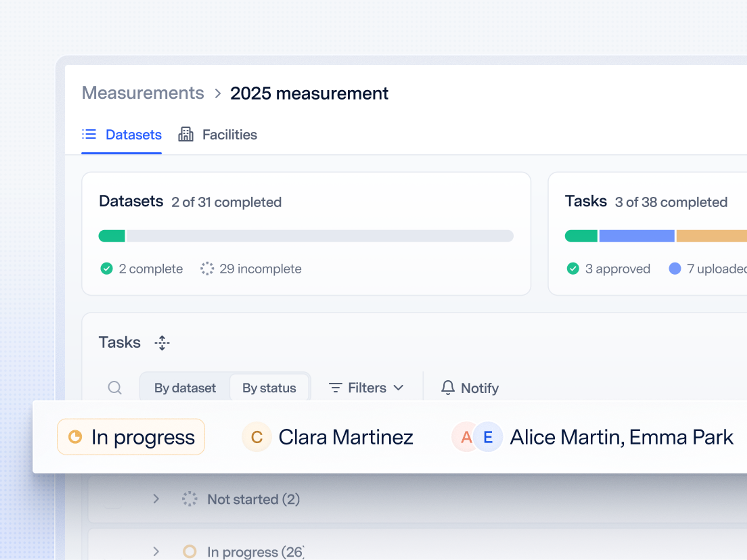Screen dimensions: 747x560
Task: Click the expand/collapse icon next to Tasks
Action: (x=162, y=343)
